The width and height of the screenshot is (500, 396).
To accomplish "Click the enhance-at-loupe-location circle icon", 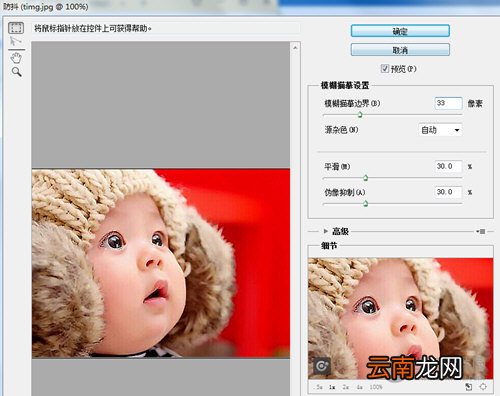I will pos(322,367).
